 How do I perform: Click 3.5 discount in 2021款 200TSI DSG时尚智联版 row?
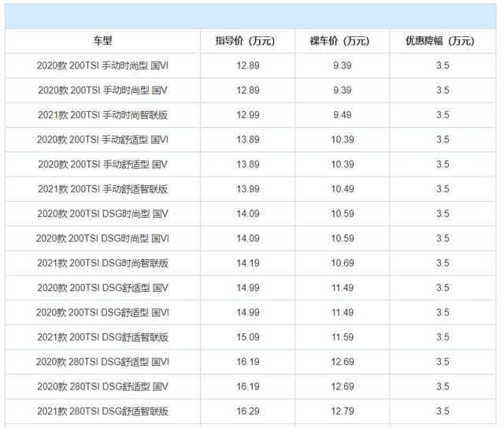(443, 263)
